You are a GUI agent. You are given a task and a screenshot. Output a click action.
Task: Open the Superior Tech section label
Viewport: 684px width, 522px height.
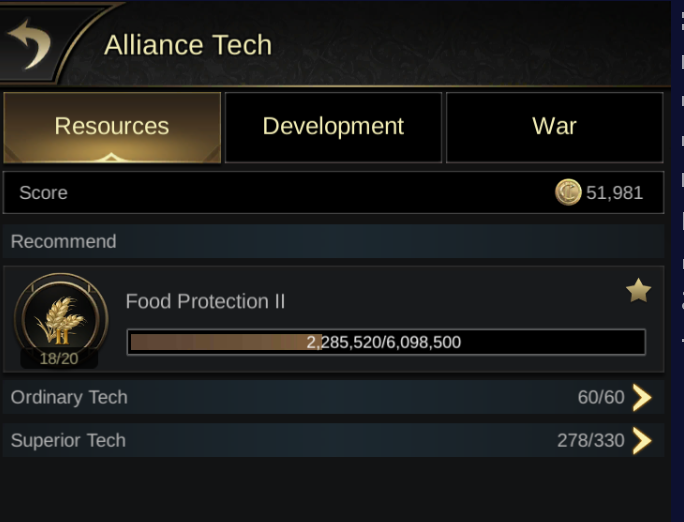pyautogui.click(x=68, y=440)
